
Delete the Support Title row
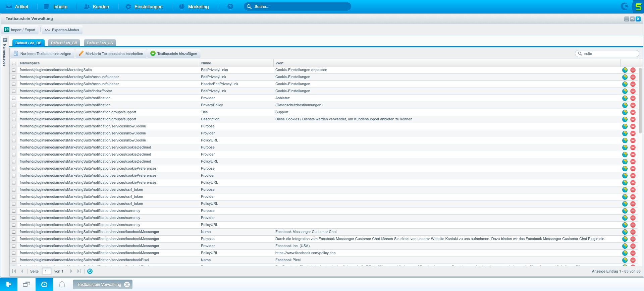633,112
